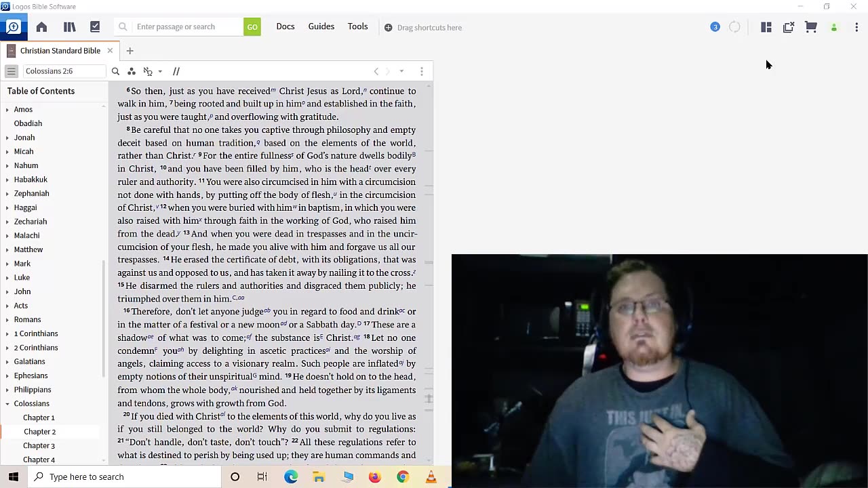Open the navigation history dropdown
868x488 pixels.
(x=401, y=71)
